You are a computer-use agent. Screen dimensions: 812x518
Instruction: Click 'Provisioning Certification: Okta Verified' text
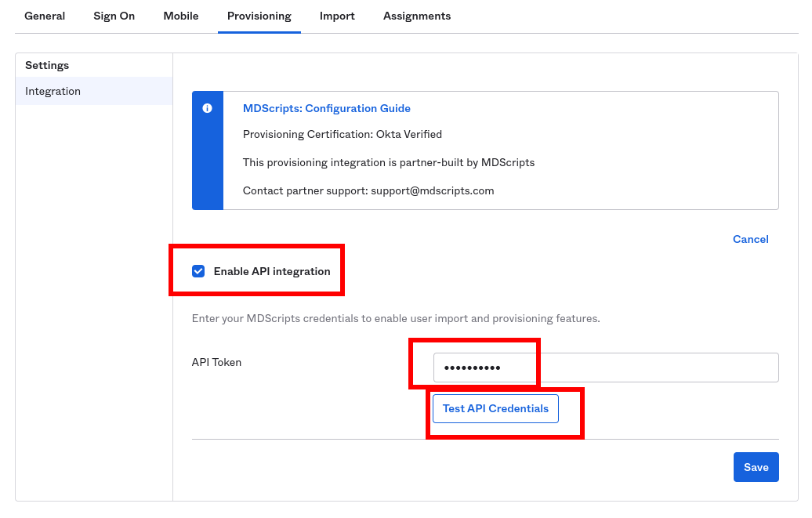pyautogui.click(x=343, y=134)
